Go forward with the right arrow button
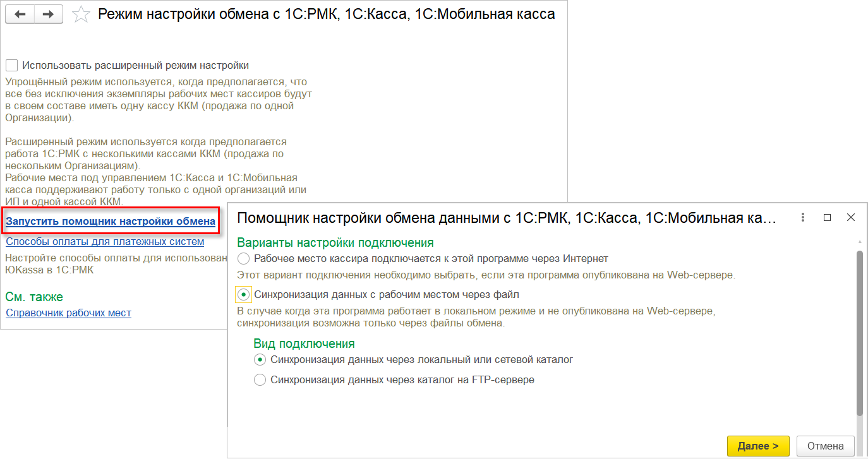 [x=49, y=15]
